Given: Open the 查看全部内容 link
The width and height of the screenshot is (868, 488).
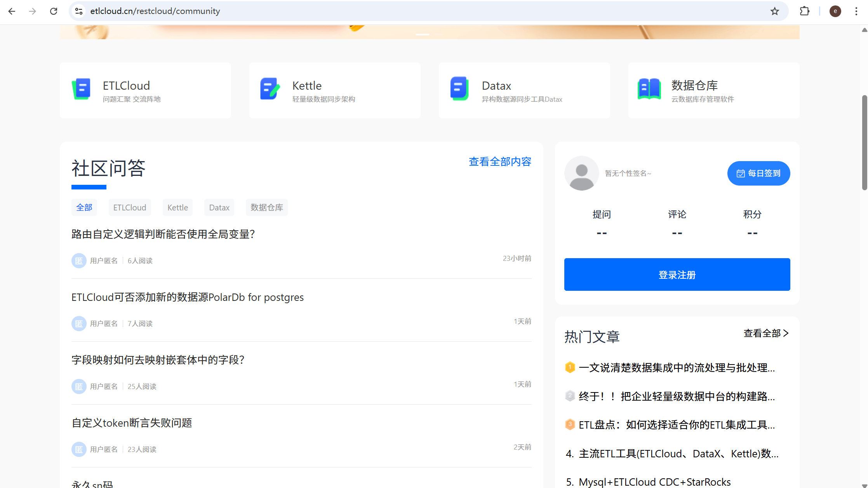Looking at the screenshot, I should point(499,162).
